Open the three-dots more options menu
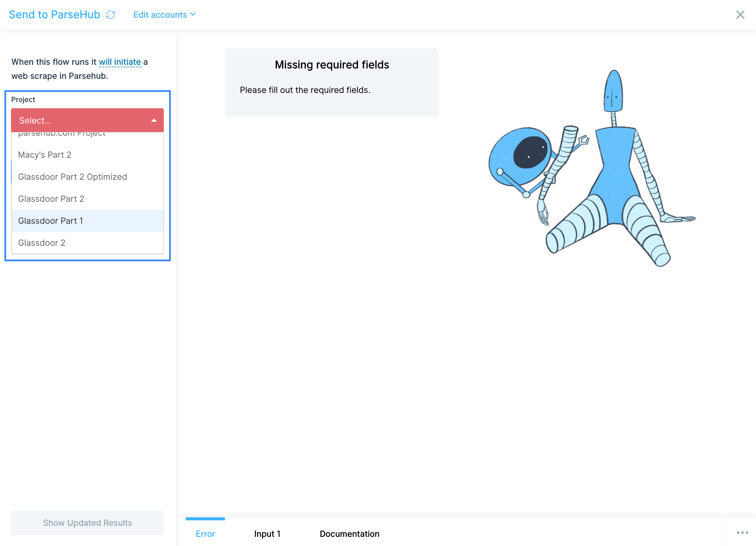The image size is (756, 546). click(x=742, y=533)
